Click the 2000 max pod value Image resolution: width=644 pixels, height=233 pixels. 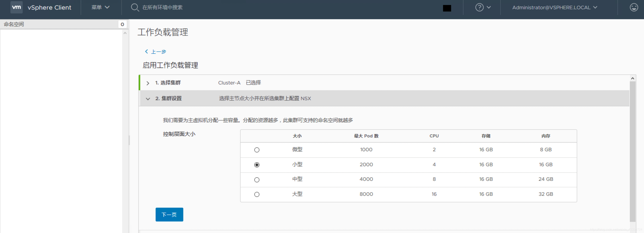(x=366, y=164)
